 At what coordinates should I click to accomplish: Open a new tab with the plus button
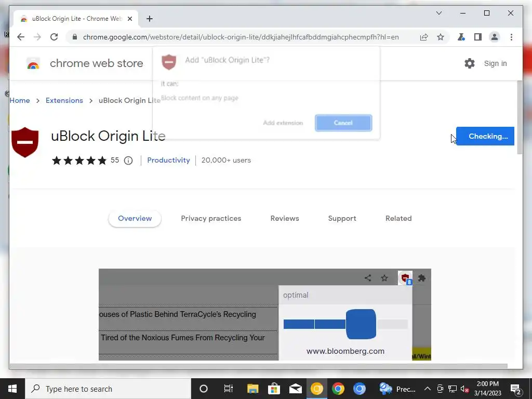149,19
